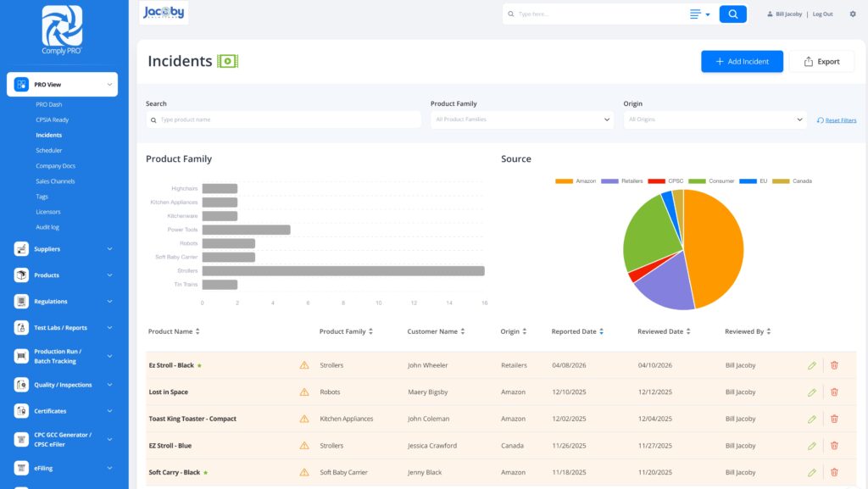Delete the Ez Stroll - Black incident
The image size is (868, 489).
(x=834, y=365)
